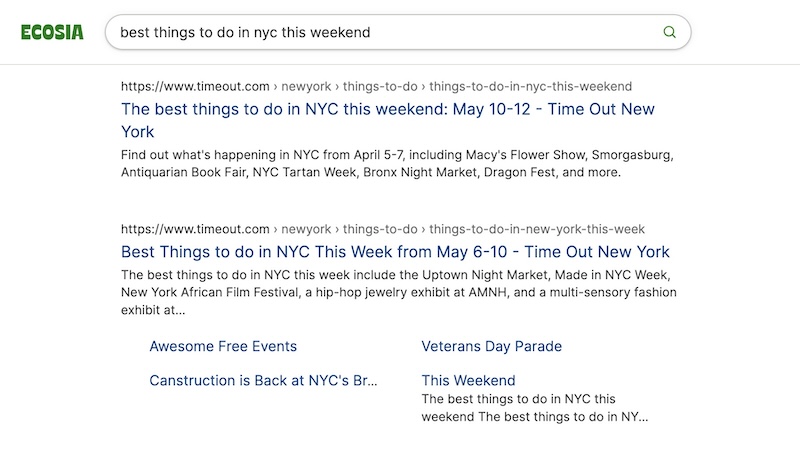Open the Veterans Day Parade sitelink
Viewport: 800px width, 474px height.
(x=491, y=347)
